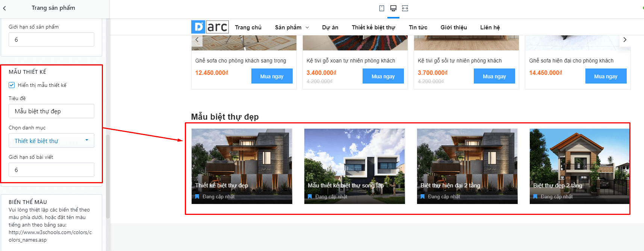Open Kệ tivi gỗ xoan tự nhiên link
Viewport: 644px width, 251px height.
(x=351, y=61)
